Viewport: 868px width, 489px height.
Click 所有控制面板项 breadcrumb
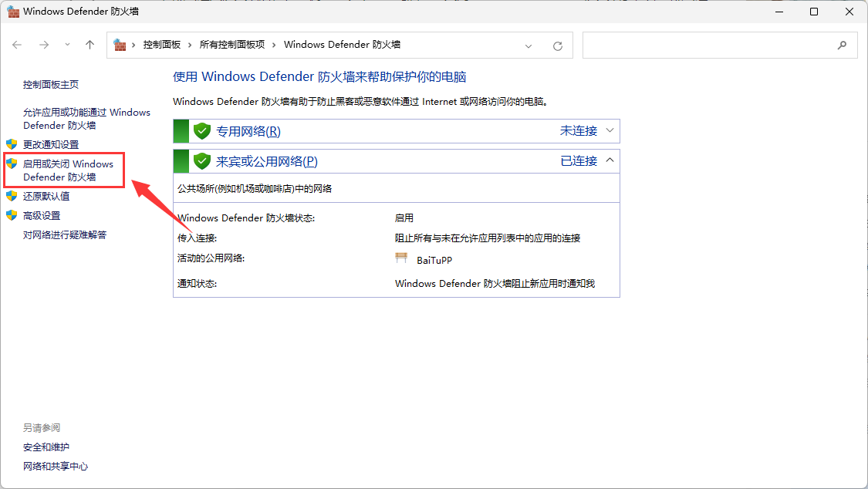pos(232,45)
